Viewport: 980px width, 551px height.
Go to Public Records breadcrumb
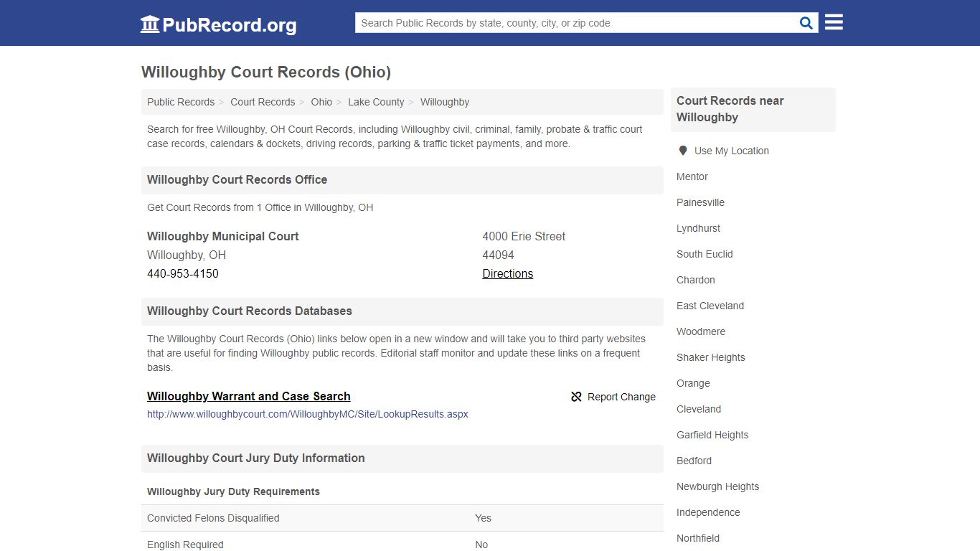coord(181,102)
